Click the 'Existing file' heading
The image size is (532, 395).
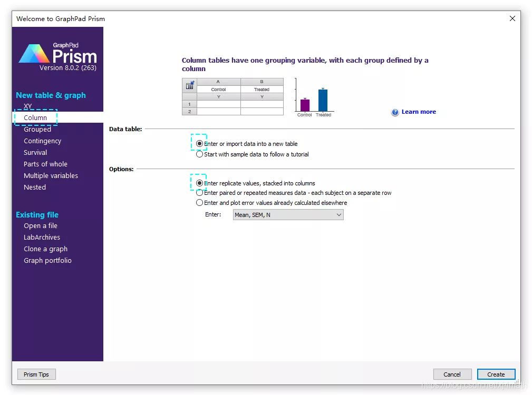pos(37,215)
